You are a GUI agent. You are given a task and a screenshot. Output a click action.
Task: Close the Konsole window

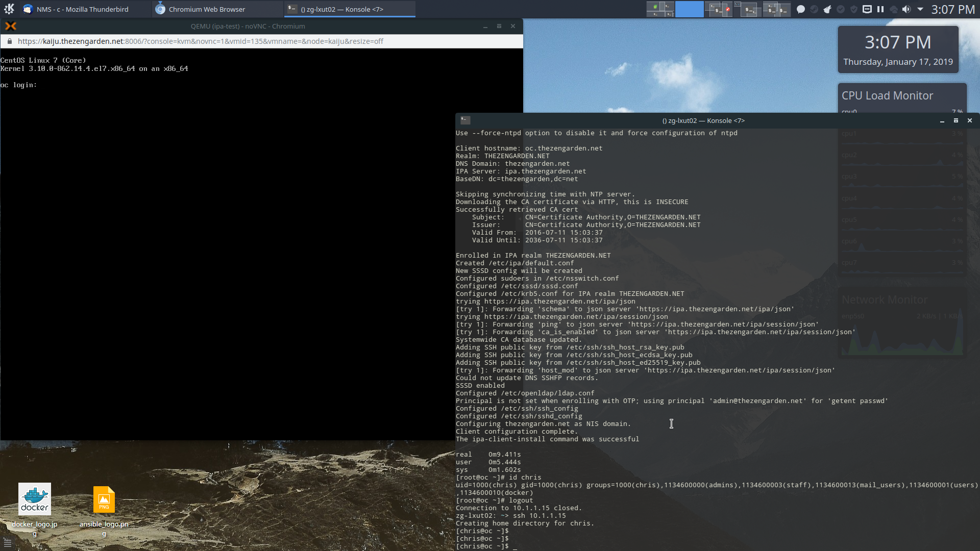(970, 120)
